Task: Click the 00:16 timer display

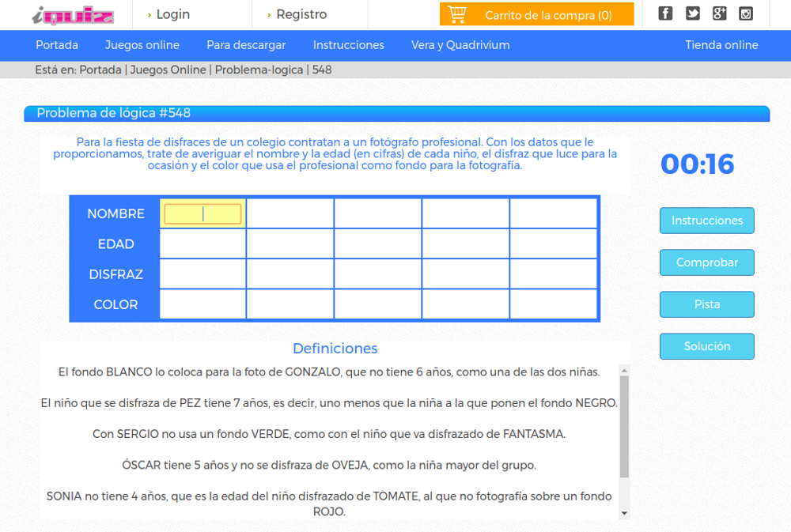Action: tap(697, 164)
